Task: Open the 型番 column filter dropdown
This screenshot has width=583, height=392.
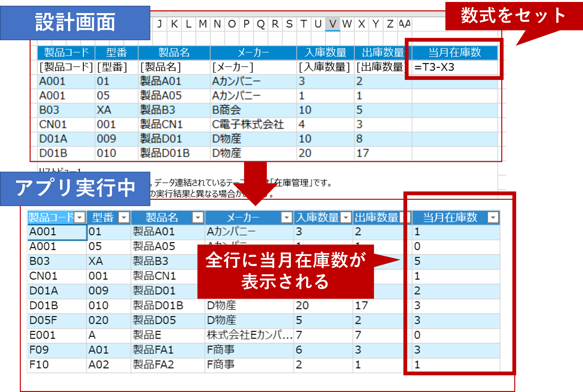Action: click(124, 217)
